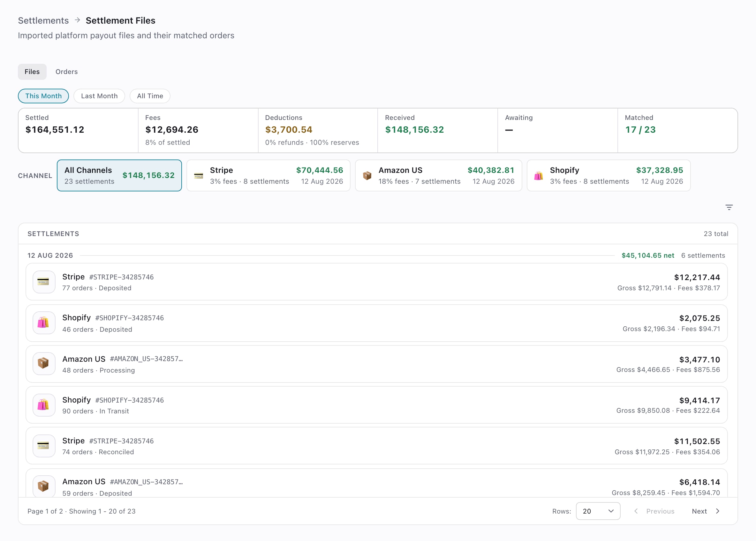Click the CHANNEL label

[35, 175]
